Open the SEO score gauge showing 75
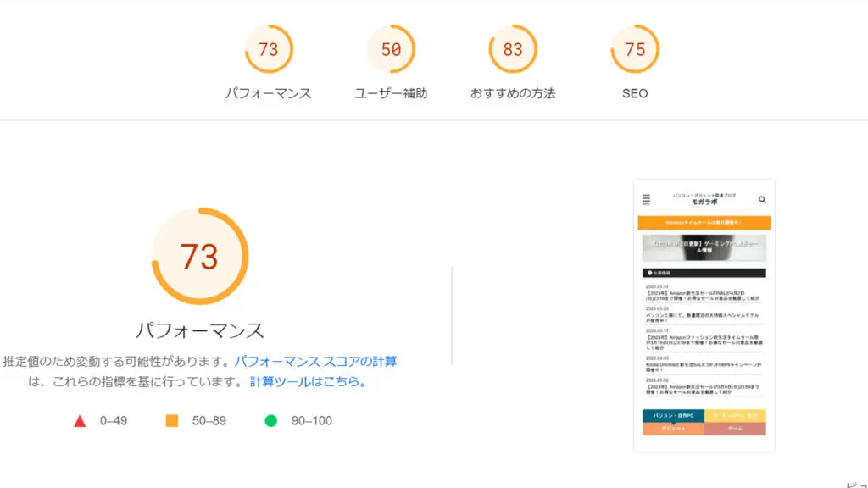This screenshot has height=488, width=868. (x=635, y=49)
